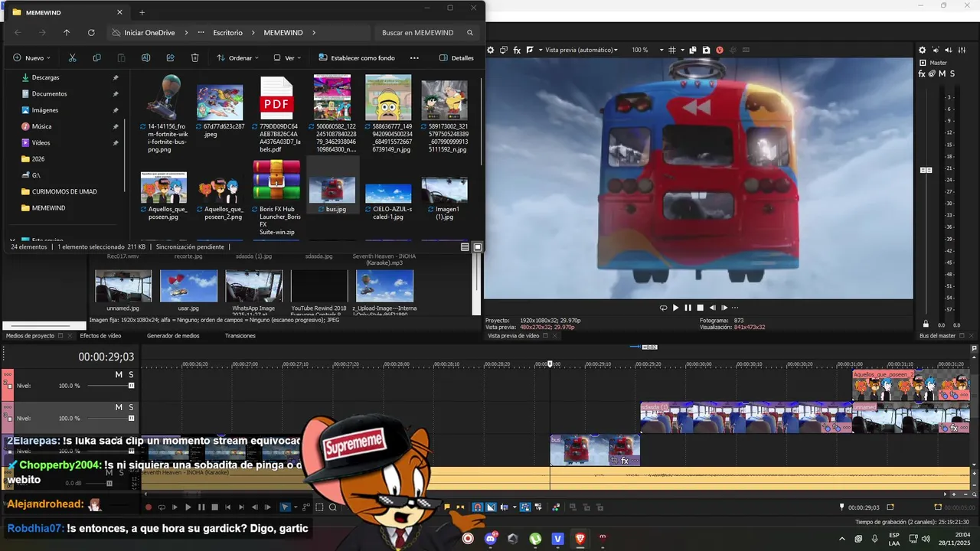The image size is (980, 551).
Task: Mute the second video track
Action: click(x=119, y=407)
